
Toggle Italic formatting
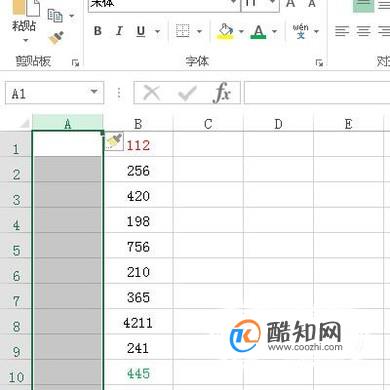coord(119,31)
